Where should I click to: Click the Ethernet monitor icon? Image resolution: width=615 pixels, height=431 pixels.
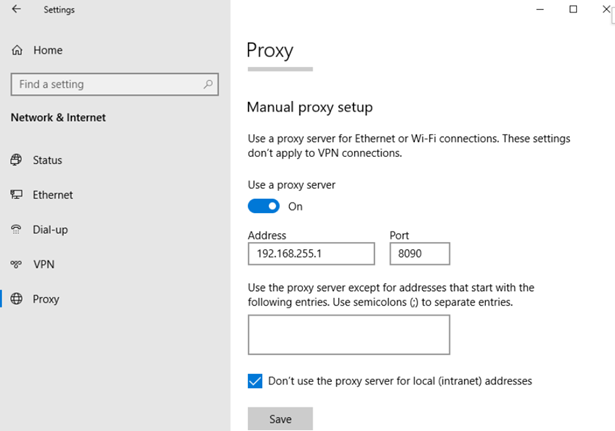16,195
